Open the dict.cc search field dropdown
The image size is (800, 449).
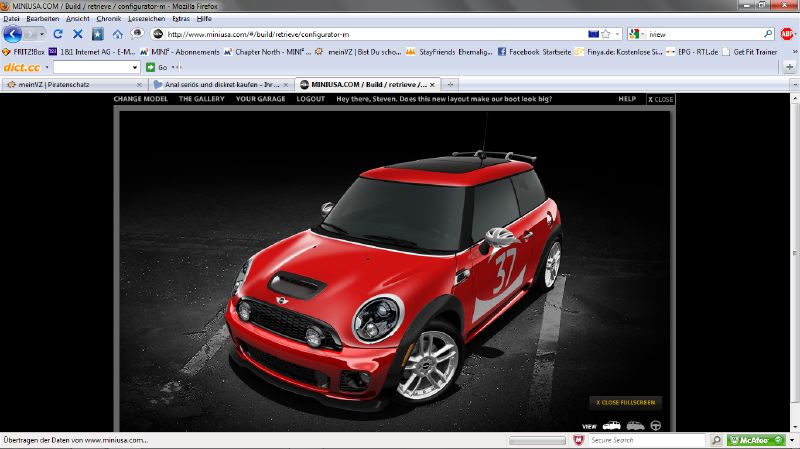click(135, 67)
